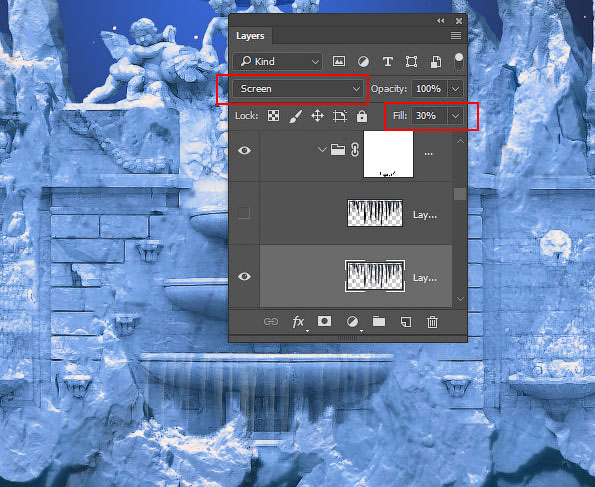Add a layer mask

(x=324, y=321)
